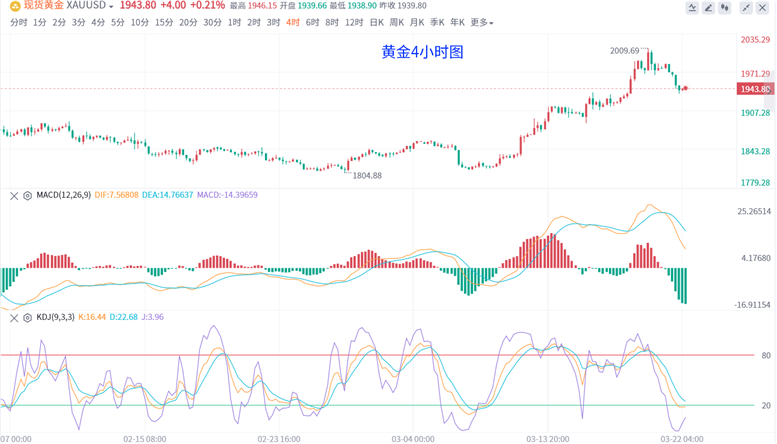
Task: Click the 2035.29 price axis label
Action: click(755, 40)
